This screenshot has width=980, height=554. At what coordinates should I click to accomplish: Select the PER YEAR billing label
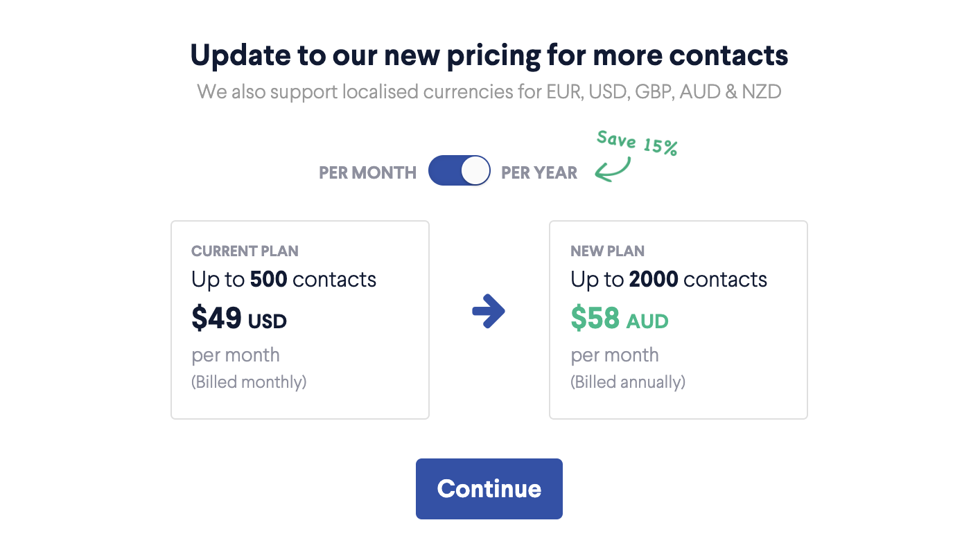point(539,172)
